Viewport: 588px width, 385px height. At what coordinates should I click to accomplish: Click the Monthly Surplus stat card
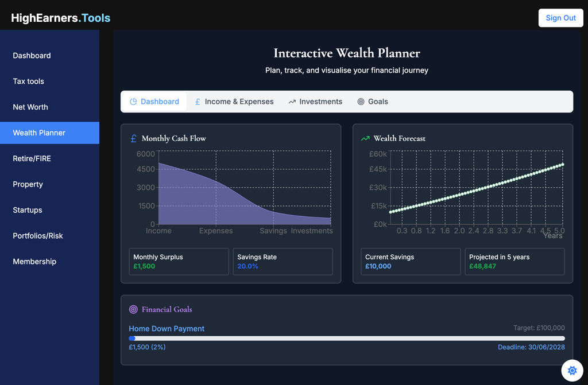(x=179, y=262)
